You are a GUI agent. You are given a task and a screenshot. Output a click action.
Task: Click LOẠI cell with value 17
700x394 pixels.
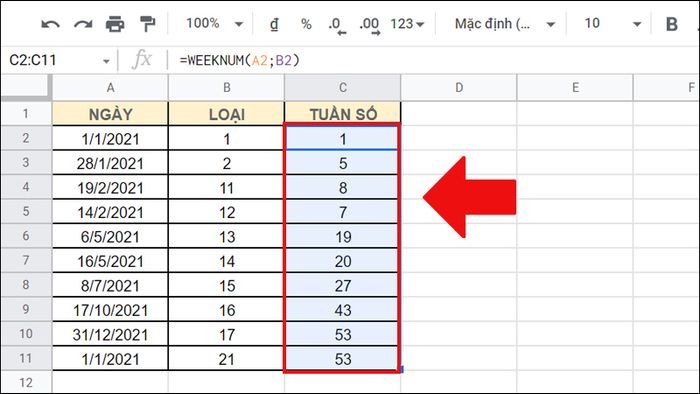pyautogui.click(x=226, y=334)
